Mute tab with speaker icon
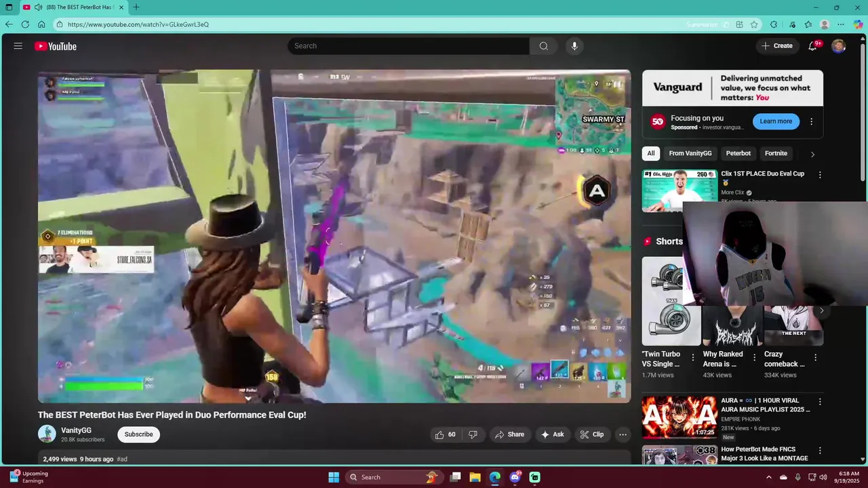This screenshot has height=488, width=868. coord(38,7)
